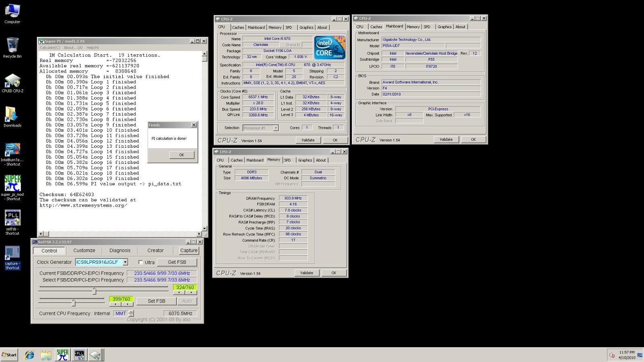This screenshot has height=362, width=644.
Task: Click the Set FSB button
Action: (156, 301)
